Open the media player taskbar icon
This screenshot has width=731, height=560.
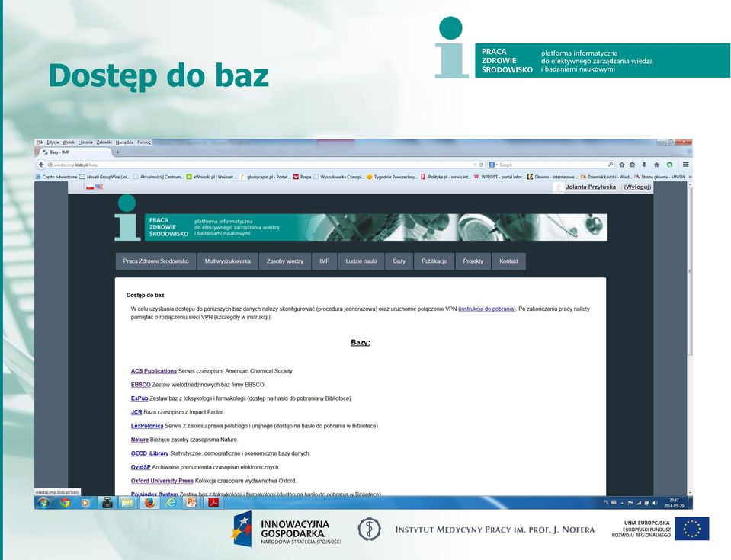[85, 503]
